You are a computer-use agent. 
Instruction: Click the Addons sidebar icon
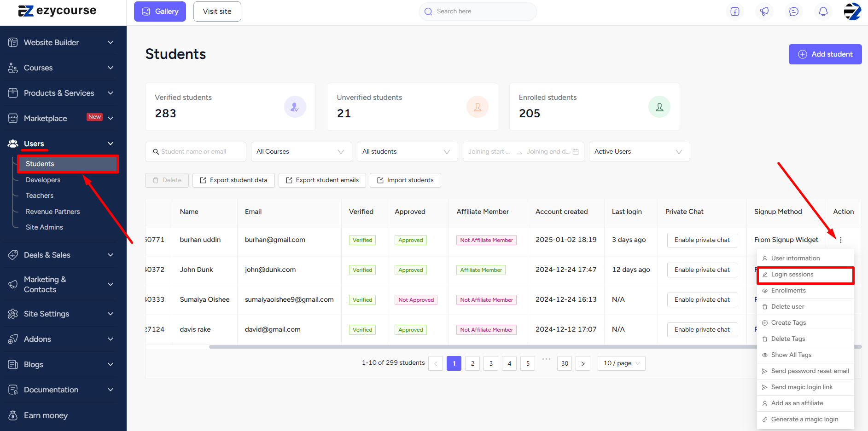(x=13, y=339)
